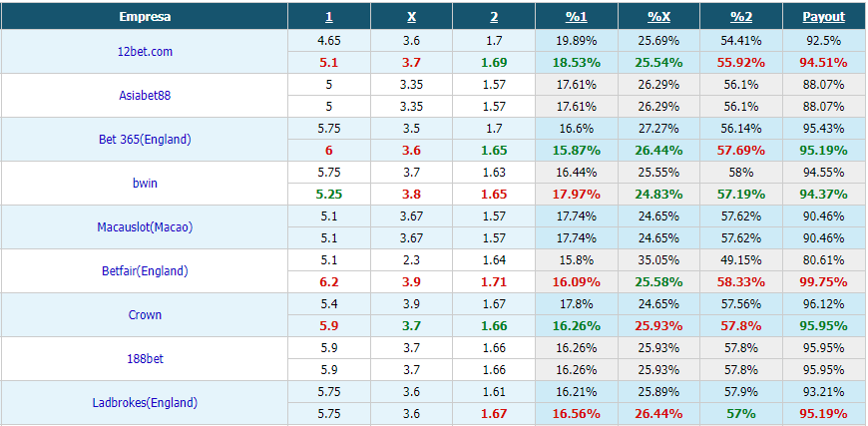This screenshot has height=426, width=868.
Task: Open the Macauslot(Macao) link
Action: tap(145, 226)
